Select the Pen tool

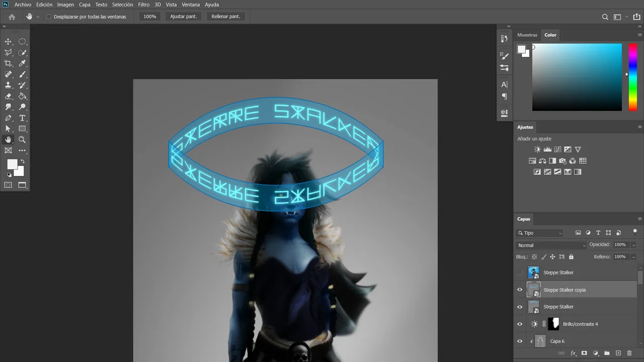(x=8, y=118)
